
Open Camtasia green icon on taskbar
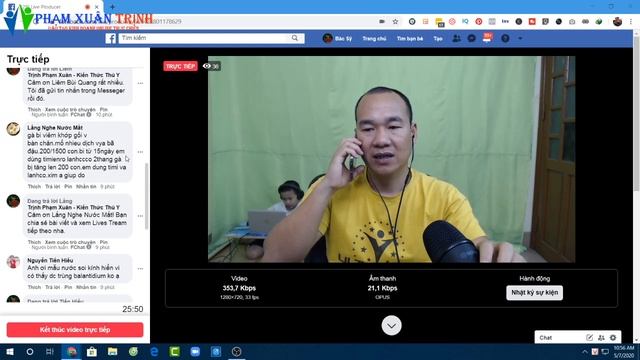(x=175, y=351)
